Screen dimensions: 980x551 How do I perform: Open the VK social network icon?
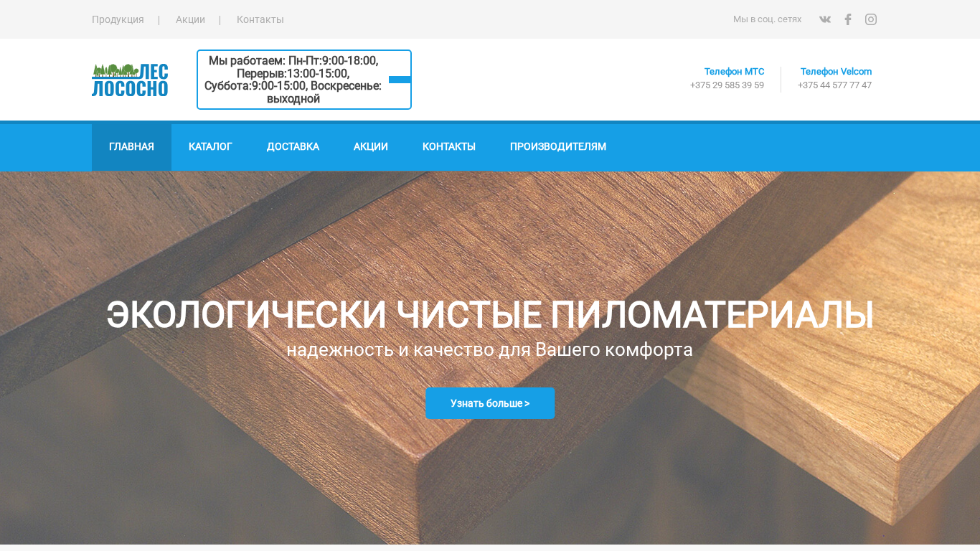pos(825,19)
